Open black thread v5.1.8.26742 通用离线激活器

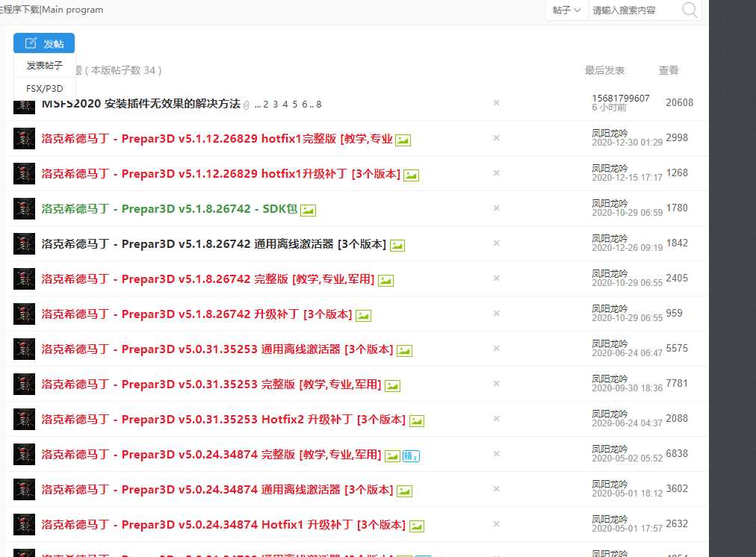[x=214, y=244]
